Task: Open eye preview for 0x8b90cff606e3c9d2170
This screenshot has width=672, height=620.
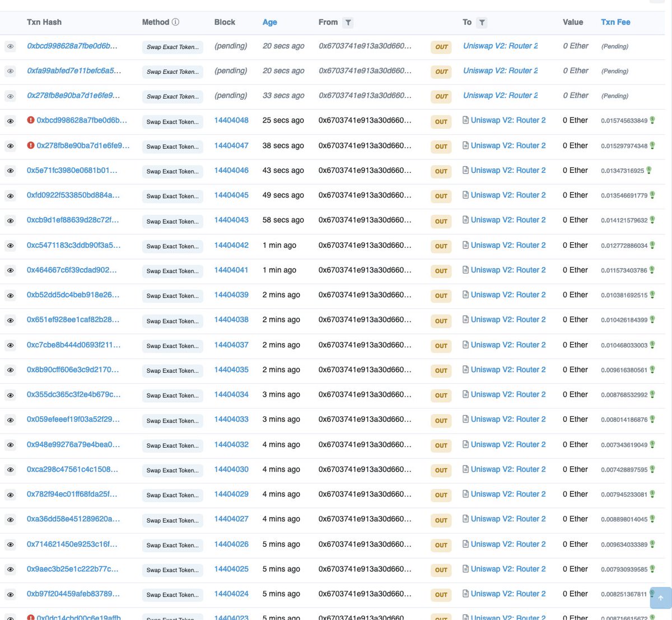Action: (10, 370)
